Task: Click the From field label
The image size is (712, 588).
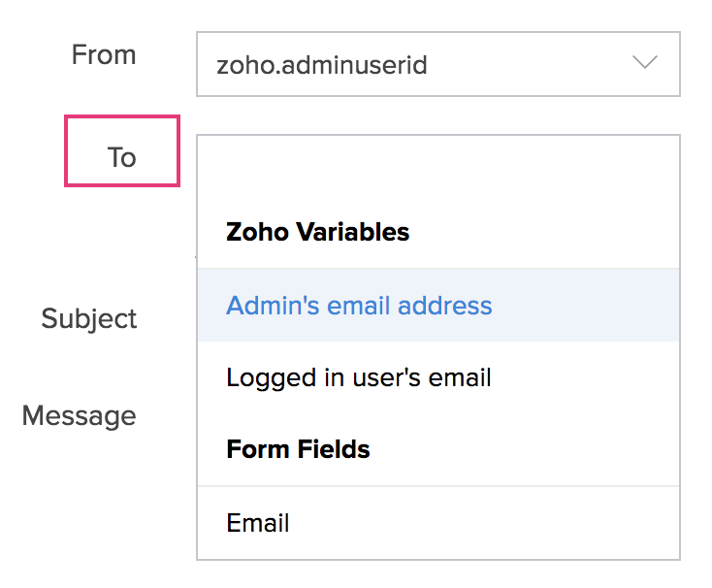Action: [104, 54]
